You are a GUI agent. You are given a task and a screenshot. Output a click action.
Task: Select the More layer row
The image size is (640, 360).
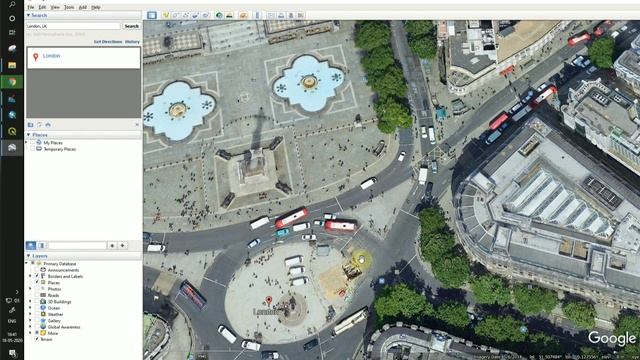[x=53, y=333]
